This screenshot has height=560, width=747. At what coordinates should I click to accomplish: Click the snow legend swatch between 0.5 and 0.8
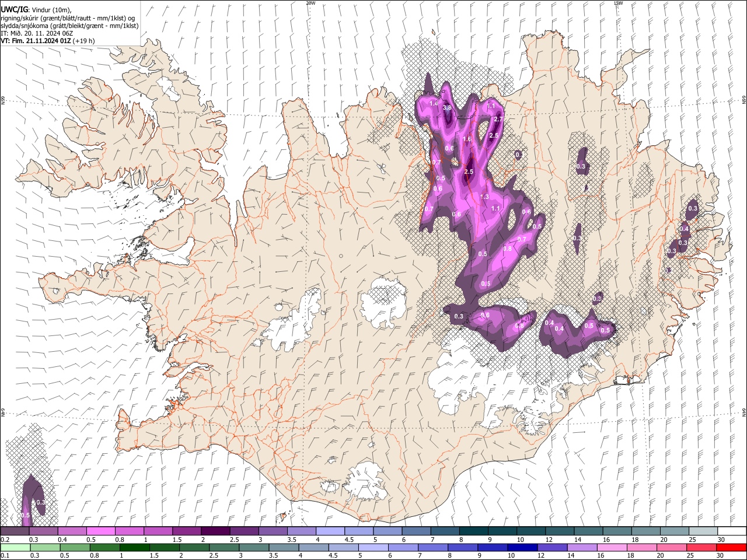(x=101, y=531)
